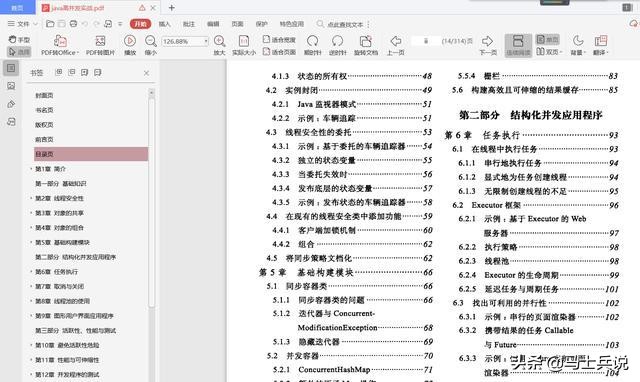Select the 版权页 bookmark
Image resolution: width=640 pixels, height=382 pixels.
44,125
